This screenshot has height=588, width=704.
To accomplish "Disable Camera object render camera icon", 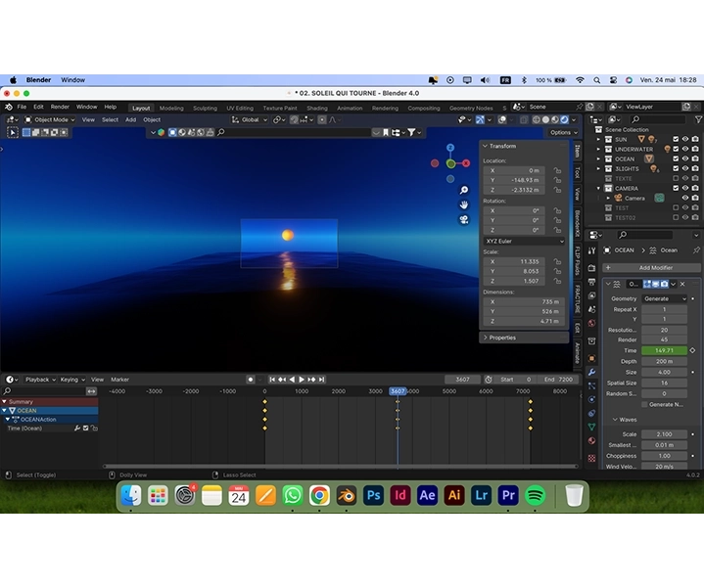I will pyautogui.click(x=695, y=199).
